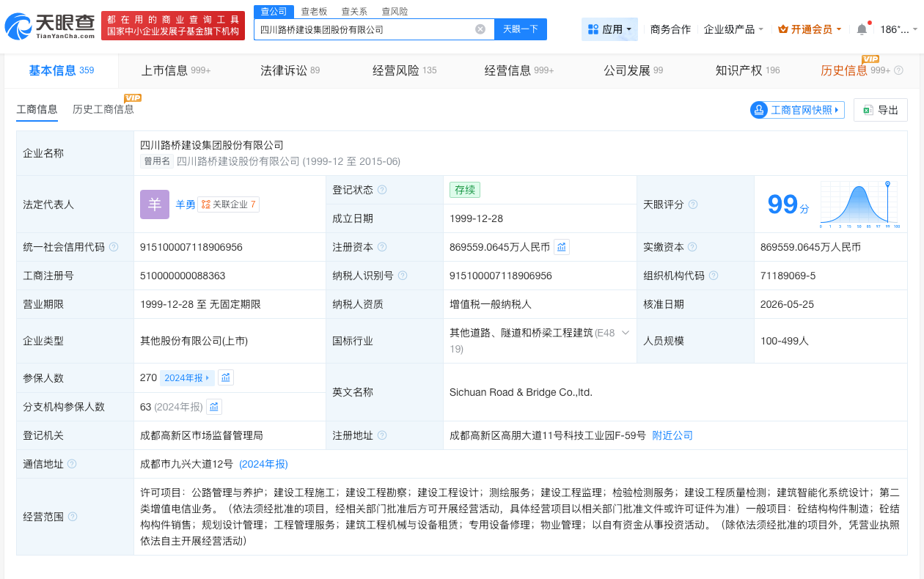Click the 应用 grid icon
The height and width of the screenshot is (579, 924).
[x=593, y=29]
